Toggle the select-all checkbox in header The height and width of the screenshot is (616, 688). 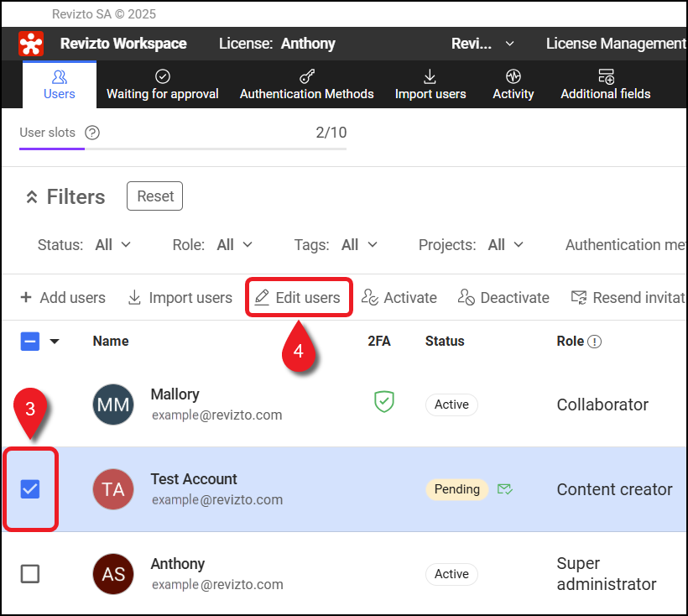(x=30, y=342)
